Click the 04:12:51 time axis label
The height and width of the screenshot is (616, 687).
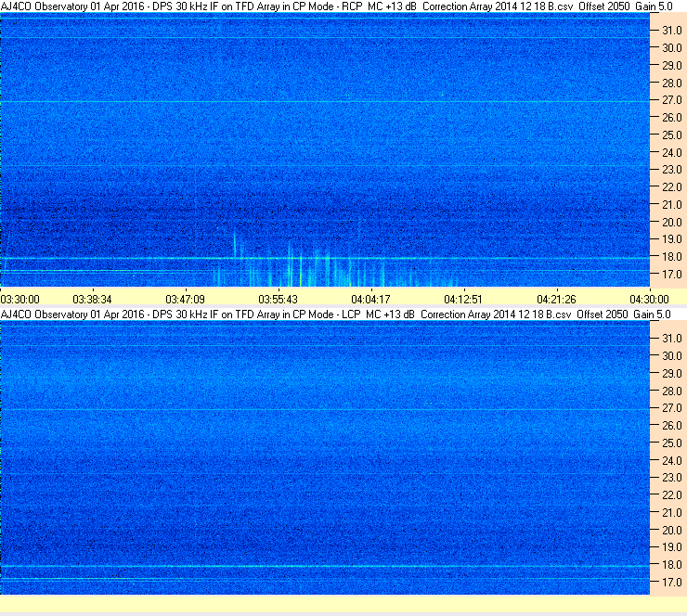pos(463,300)
